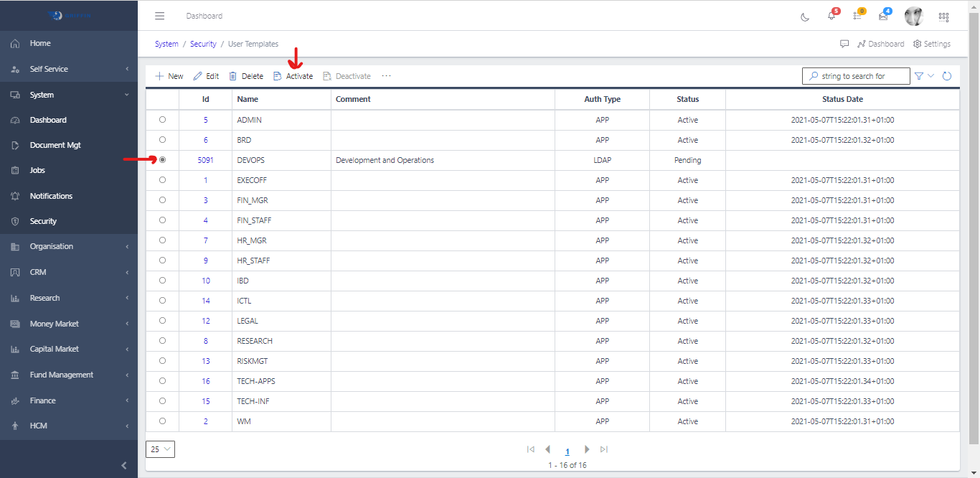Viewport: 980px width, 478px height.
Task: Open the filter dropdown arrow
Action: 931,76
